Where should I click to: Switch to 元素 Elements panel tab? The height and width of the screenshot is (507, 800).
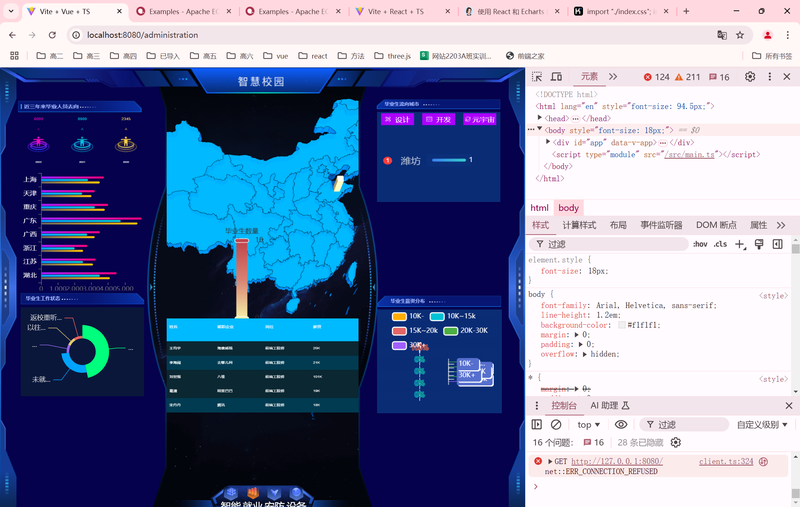tap(589, 77)
